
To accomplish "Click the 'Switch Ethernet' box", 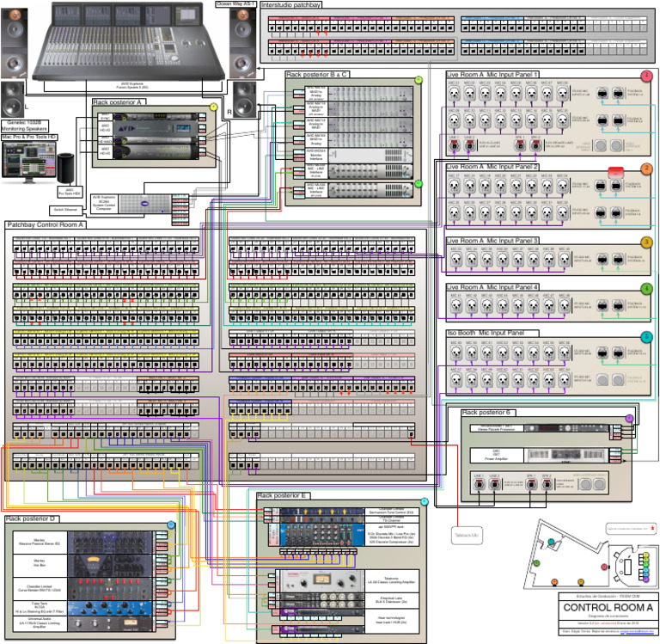I will (x=66, y=210).
